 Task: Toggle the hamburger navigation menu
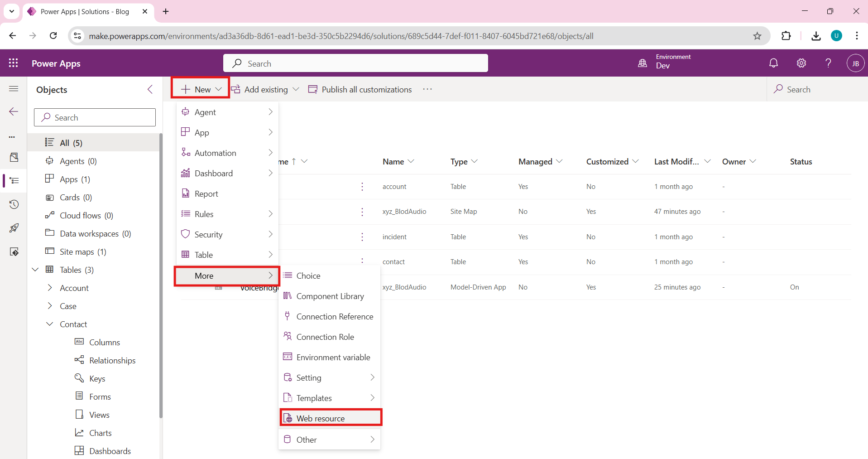14,89
